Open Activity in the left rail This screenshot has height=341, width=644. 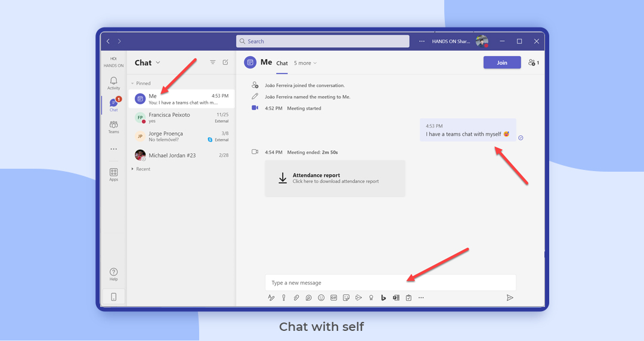pyautogui.click(x=114, y=83)
